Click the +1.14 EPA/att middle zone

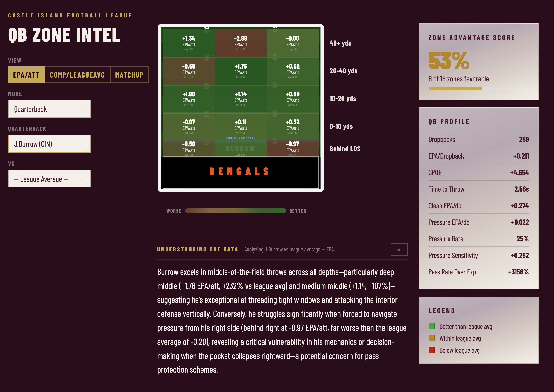tap(241, 99)
